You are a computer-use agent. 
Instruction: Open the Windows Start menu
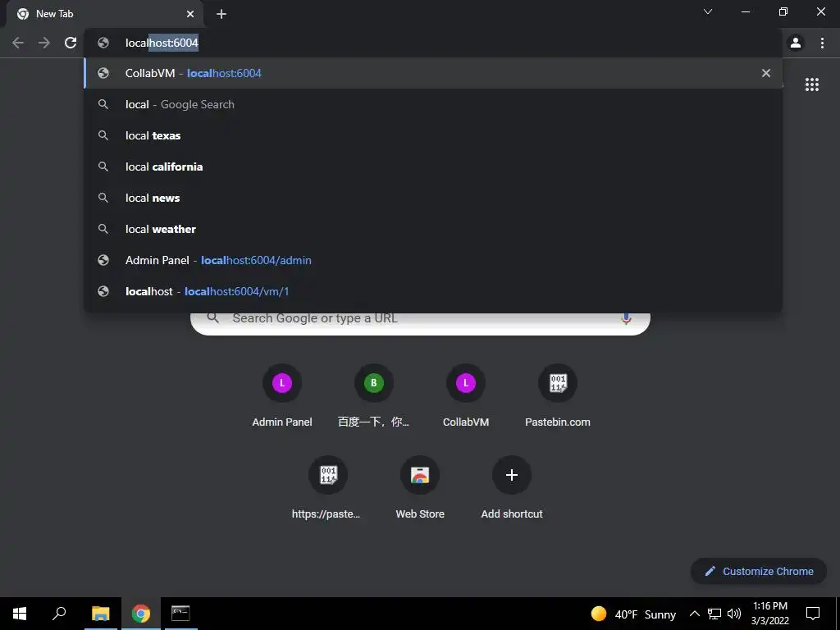tap(20, 614)
